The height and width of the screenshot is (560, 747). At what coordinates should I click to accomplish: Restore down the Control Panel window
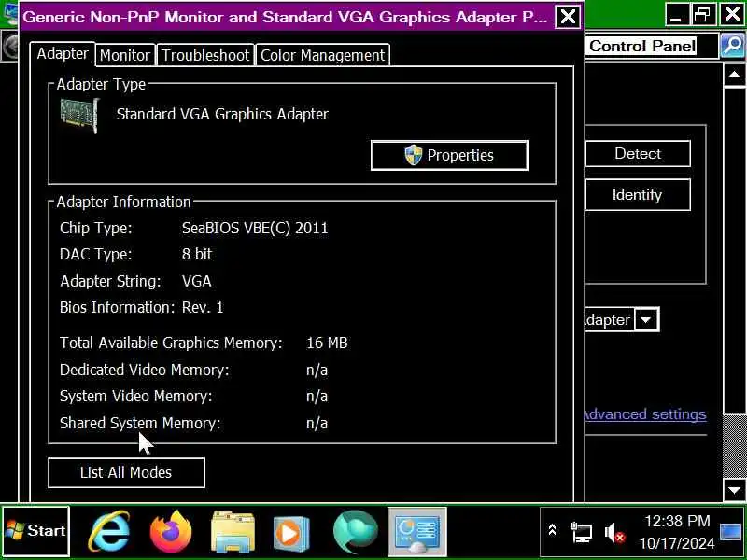tap(703, 15)
